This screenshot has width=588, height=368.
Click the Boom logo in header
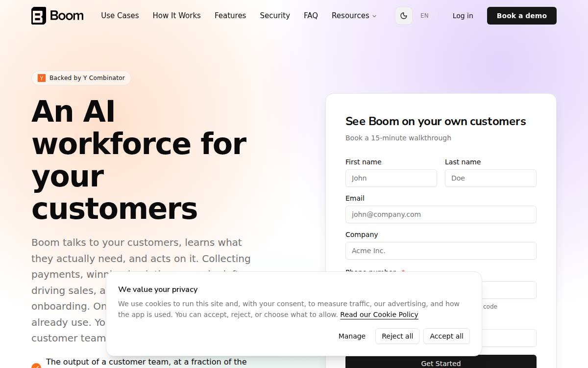tap(57, 16)
